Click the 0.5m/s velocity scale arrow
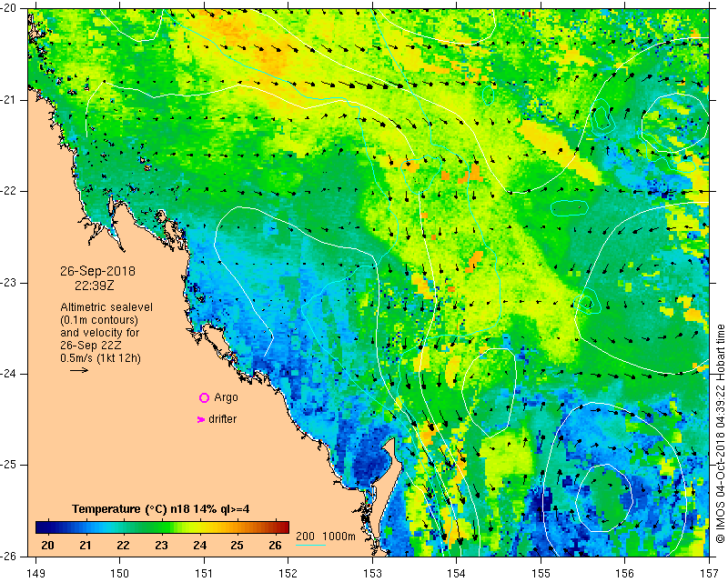This screenshot has width=728, height=582. coord(79,370)
